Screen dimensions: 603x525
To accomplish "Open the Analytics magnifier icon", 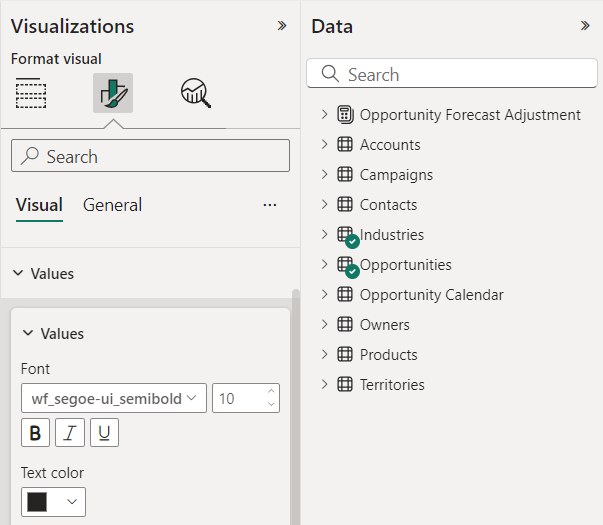I will [195, 93].
